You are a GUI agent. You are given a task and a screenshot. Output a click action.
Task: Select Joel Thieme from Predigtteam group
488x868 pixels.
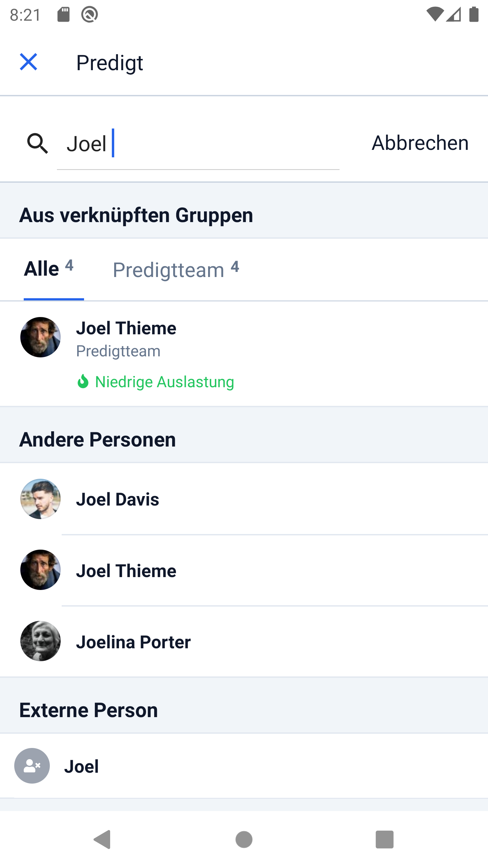pos(244,354)
